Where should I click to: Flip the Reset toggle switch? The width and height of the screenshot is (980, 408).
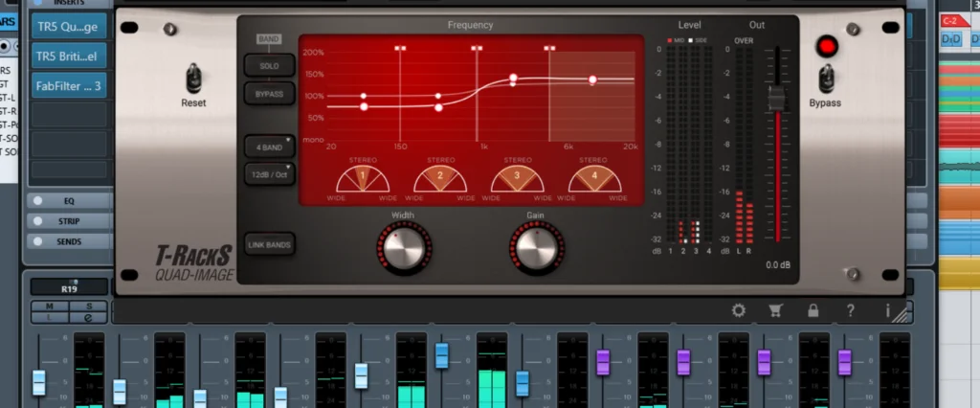tap(193, 79)
